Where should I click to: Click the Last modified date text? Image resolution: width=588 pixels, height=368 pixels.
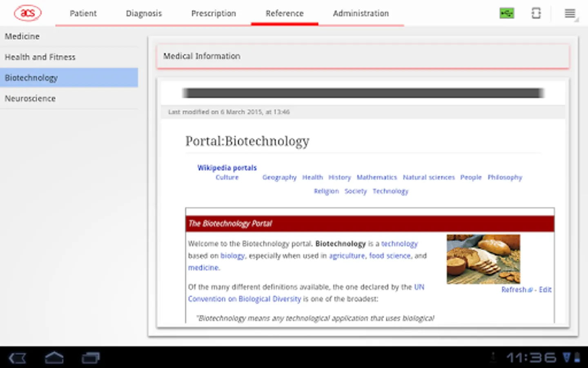click(x=229, y=112)
